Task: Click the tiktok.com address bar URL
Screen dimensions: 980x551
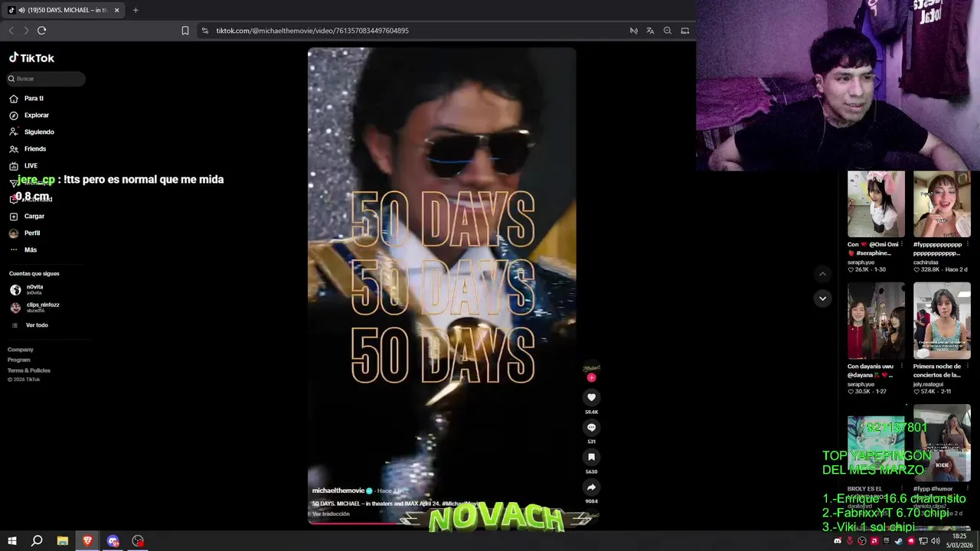Action: tap(312, 31)
